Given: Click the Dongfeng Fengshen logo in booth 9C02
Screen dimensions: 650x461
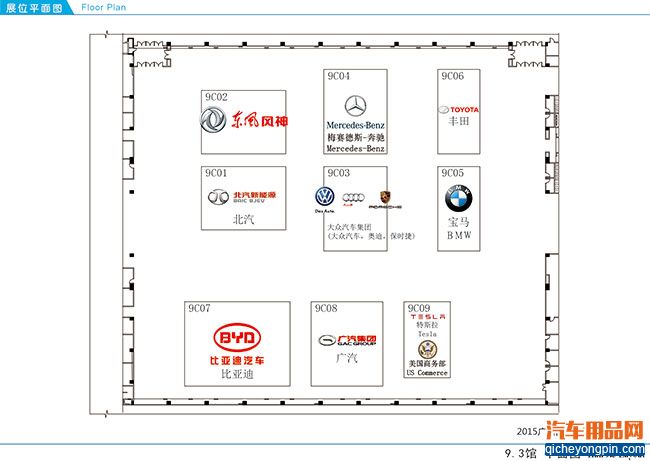Looking at the screenshot, I should (244, 120).
